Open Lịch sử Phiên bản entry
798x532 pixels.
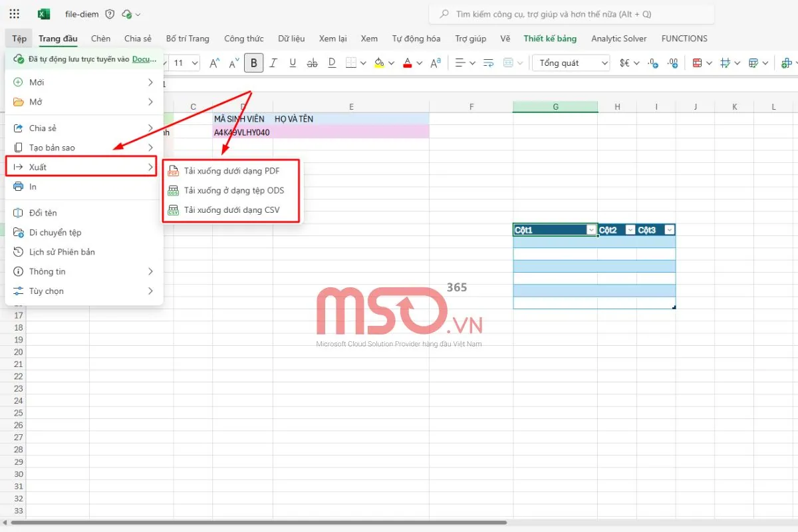(x=62, y=252)
